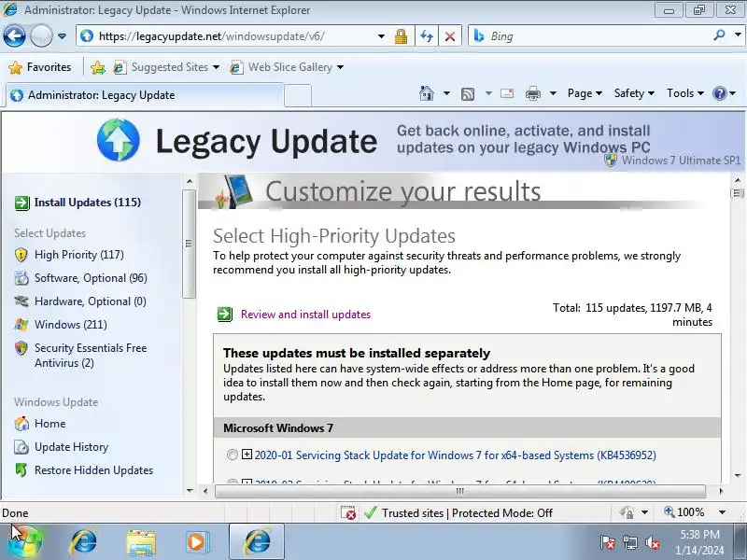This screenshot has height=560, width=747.
Task: Select Hardware, Optional (0) category
Action: click(90, 301)
